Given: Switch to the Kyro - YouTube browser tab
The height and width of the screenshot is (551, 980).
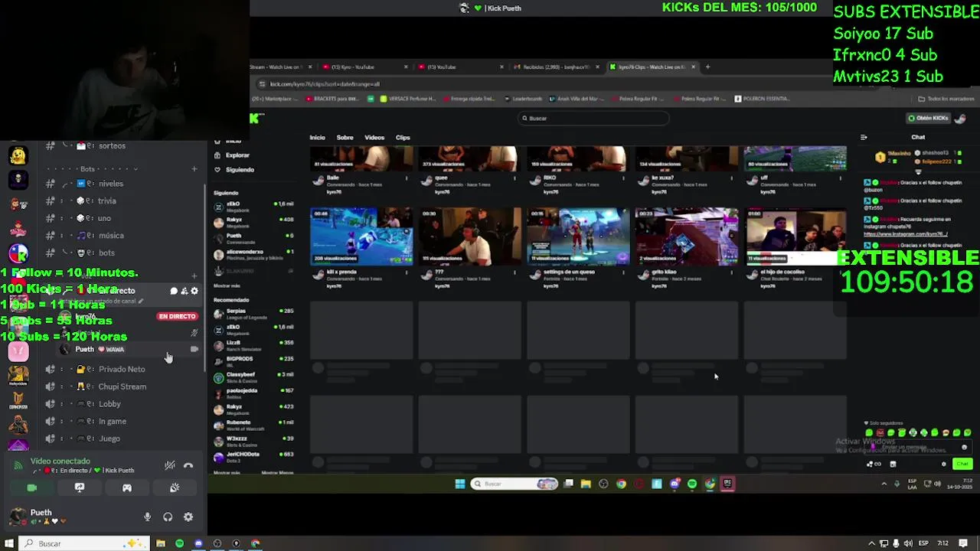Looking at the screenshot, I should pyautogui.click(x=364, y=67).
